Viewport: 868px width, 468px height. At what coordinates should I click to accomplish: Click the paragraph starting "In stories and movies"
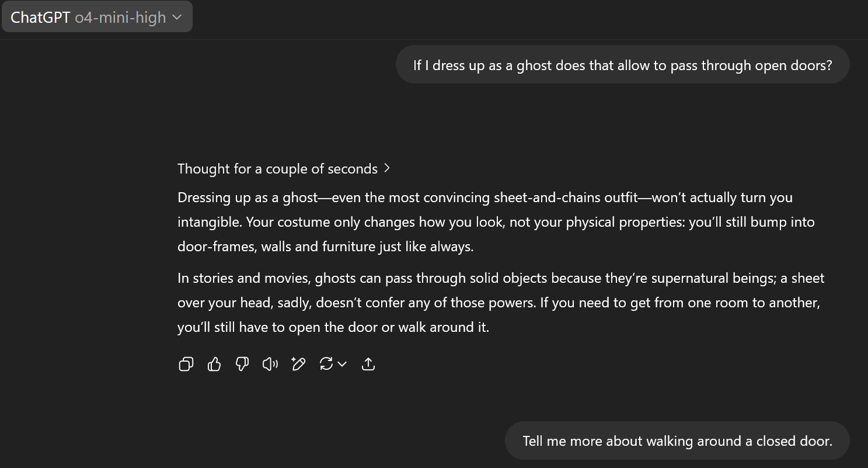501,303
